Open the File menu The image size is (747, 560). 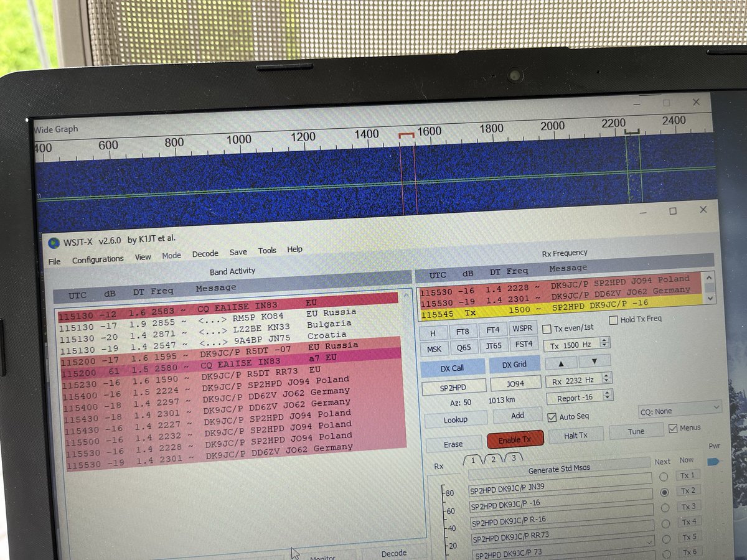coord(55,261)
